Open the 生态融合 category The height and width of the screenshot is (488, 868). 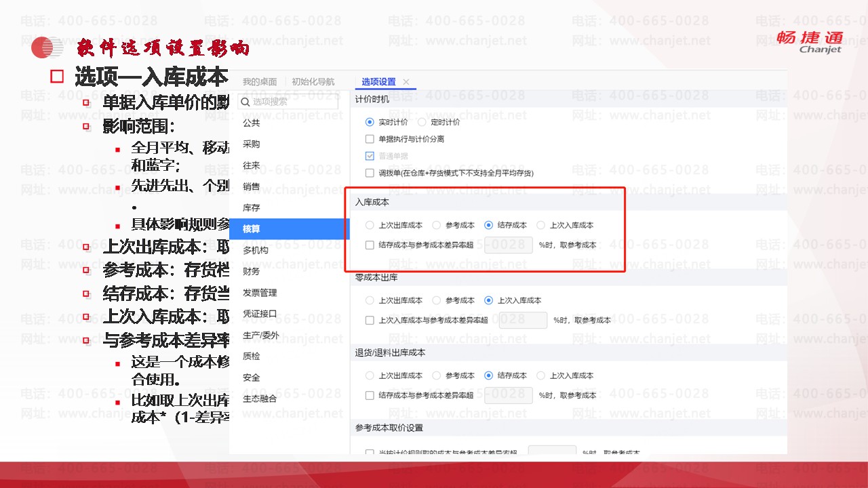260,399
